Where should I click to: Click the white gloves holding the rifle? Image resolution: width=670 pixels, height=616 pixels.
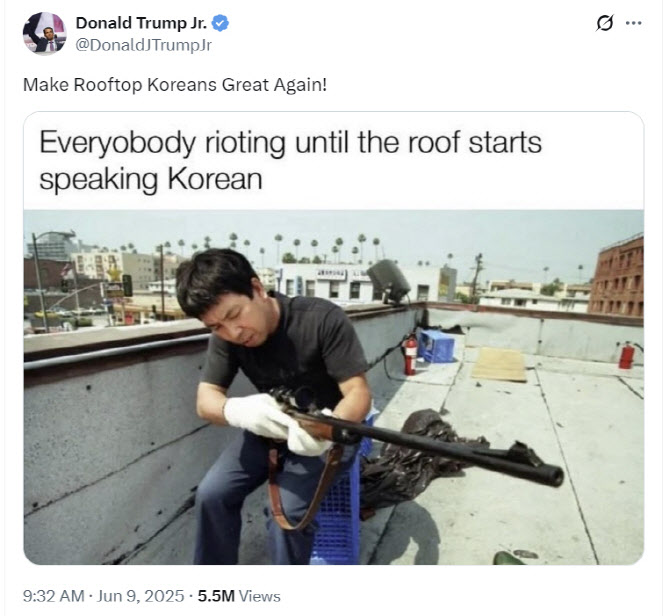(x=276, y=423)
